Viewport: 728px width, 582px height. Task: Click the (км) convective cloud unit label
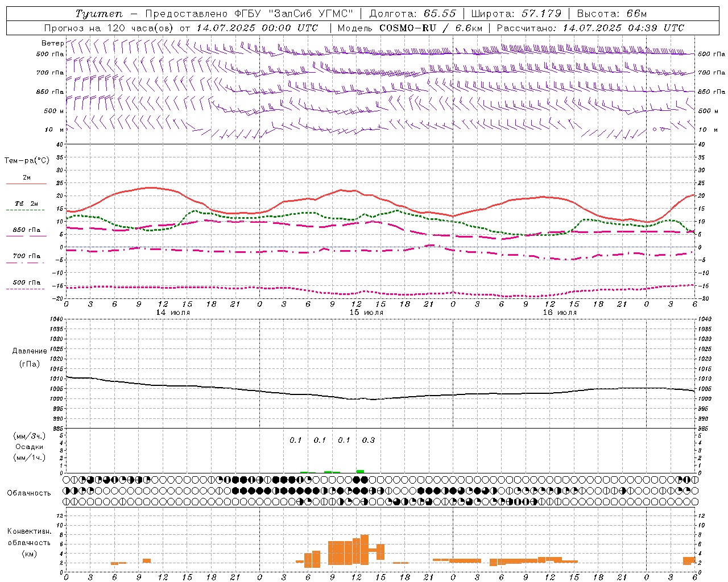click(29, 554)
